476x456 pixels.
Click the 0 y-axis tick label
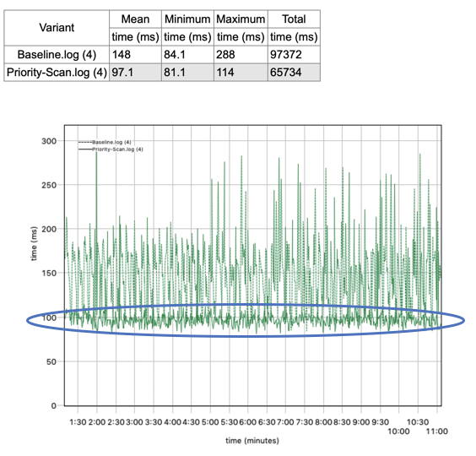coord(54,405)
